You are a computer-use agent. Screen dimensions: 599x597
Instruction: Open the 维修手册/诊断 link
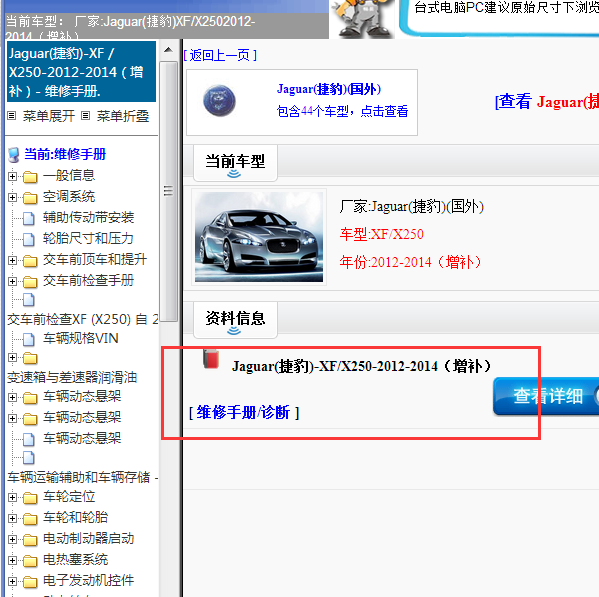point(243,413)
